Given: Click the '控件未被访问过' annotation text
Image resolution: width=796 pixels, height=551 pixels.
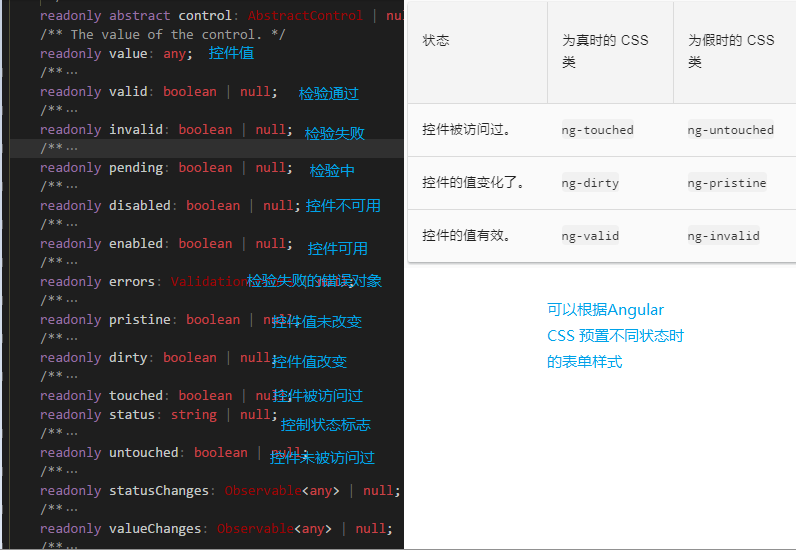Looking at the screenshot, I should (x=322, y=458).
